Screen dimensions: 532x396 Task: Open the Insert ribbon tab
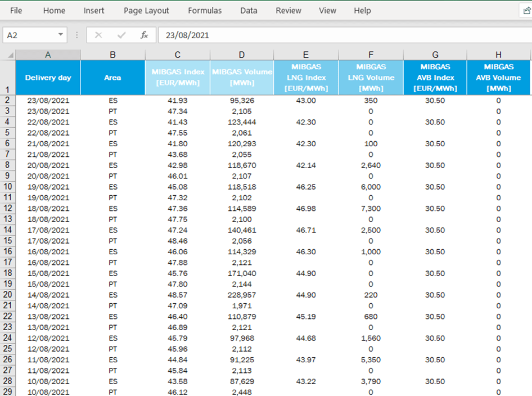[x=94, y=11]
